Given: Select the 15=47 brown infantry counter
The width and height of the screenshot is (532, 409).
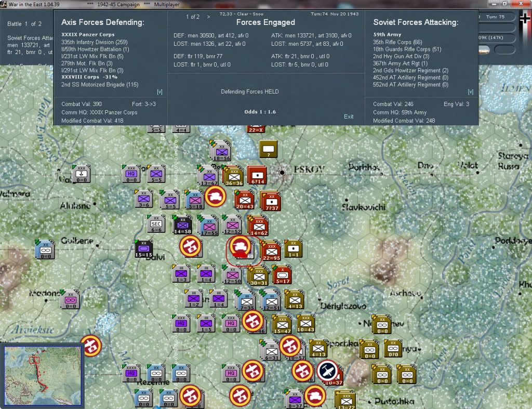Looking at the screenshot, I should point(282,325).
